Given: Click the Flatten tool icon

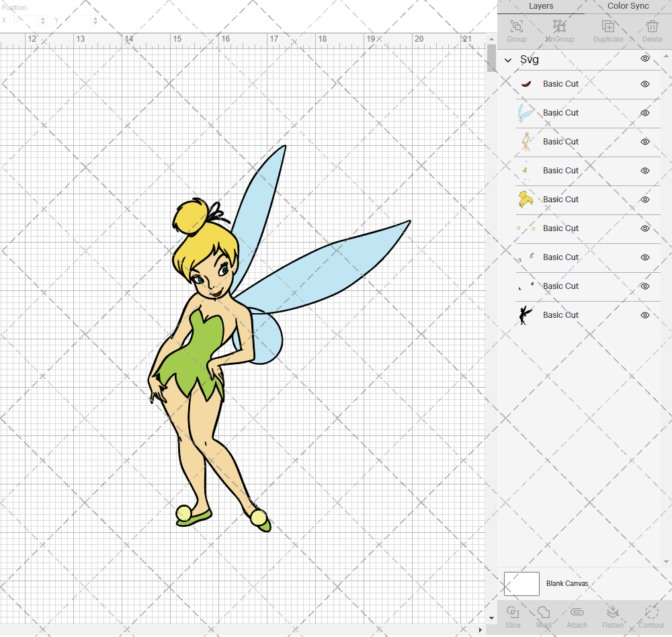Looking at the screenshot, I should 613,612.
